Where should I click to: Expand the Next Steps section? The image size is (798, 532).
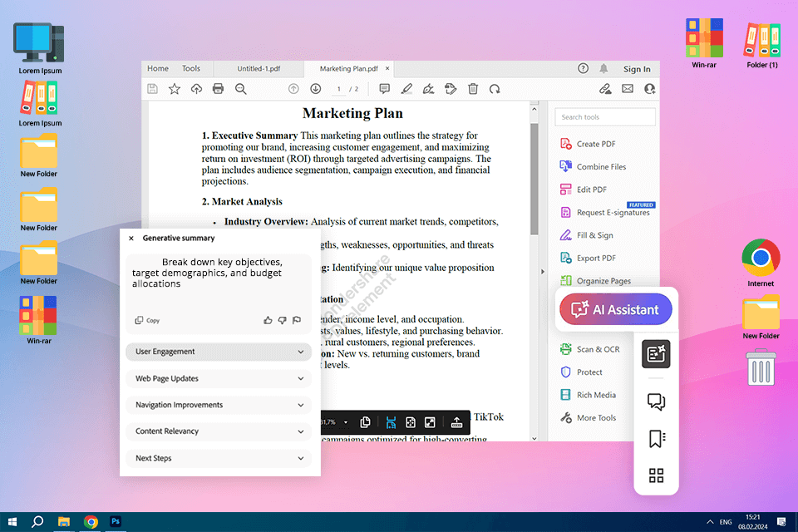219,458
